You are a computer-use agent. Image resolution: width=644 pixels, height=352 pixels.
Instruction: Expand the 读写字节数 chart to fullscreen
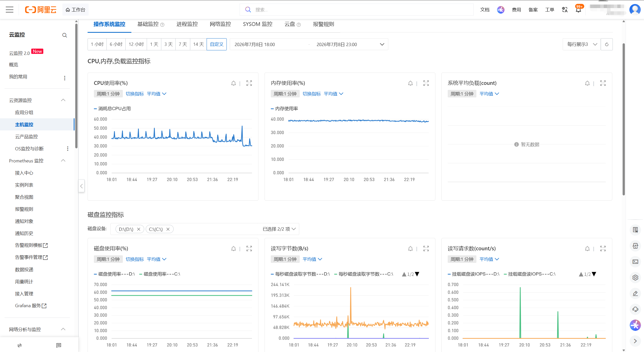(x=426, y=249)
